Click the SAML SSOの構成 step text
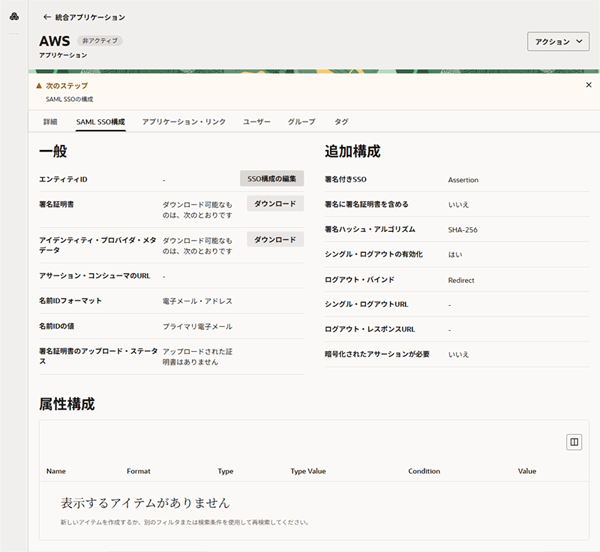Screen dimensions: 600x552 coord(69,99)
